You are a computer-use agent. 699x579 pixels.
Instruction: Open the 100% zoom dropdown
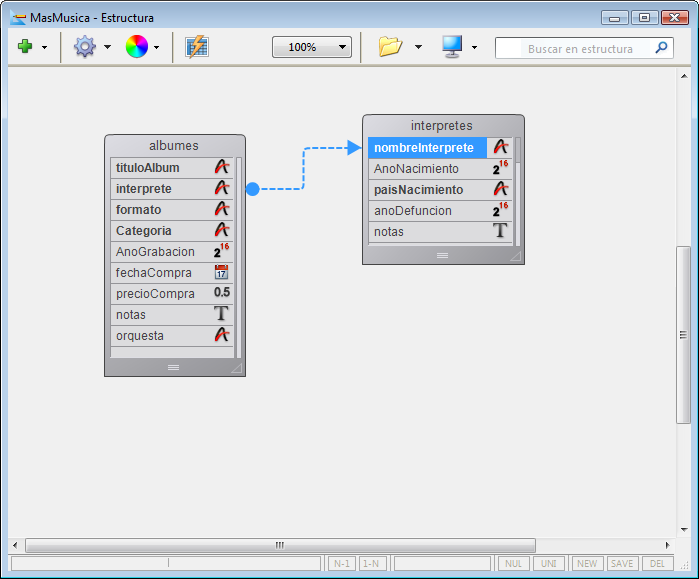tap(312, 47)
